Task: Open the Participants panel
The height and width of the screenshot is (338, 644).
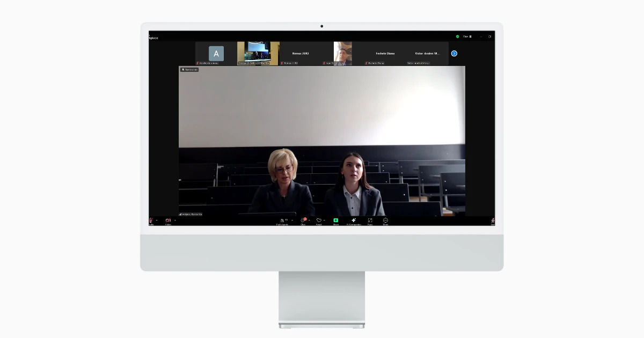Action: tap(282, 221)
